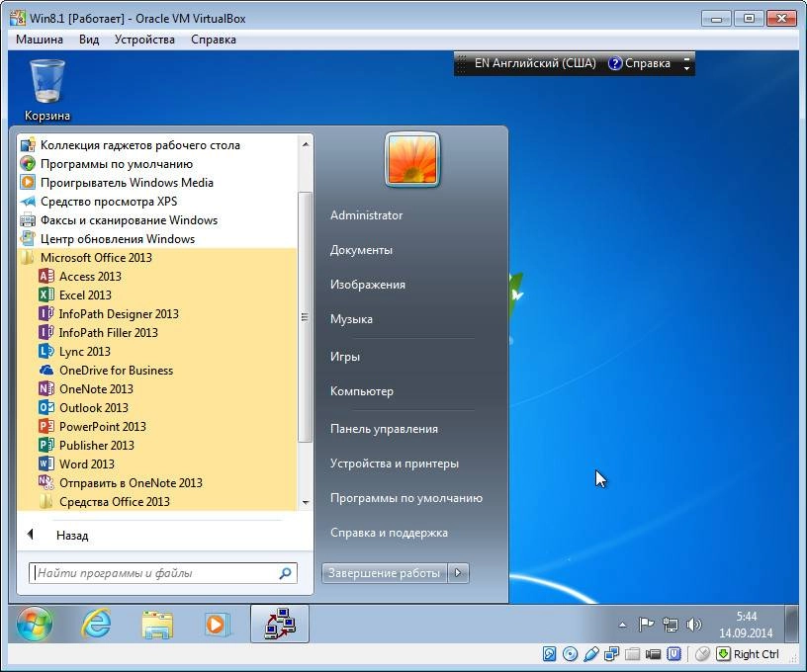Screen dimensions: 807x672
Task: Open Игры from the Start menu
Action: (345, 357)
